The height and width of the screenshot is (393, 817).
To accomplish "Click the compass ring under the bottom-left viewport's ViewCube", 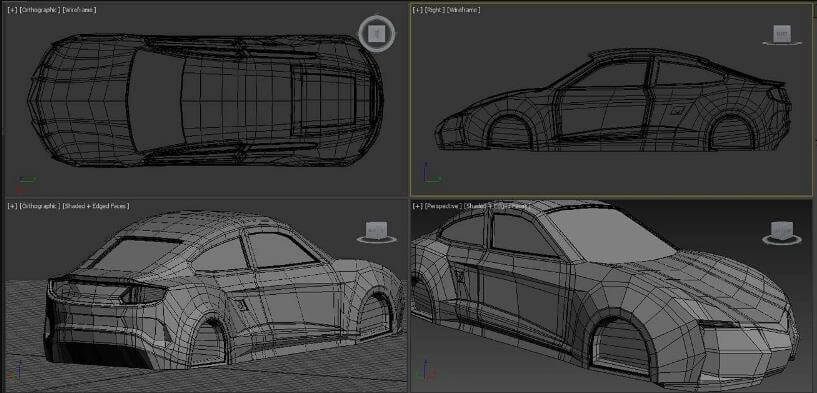I will point(377,239).
